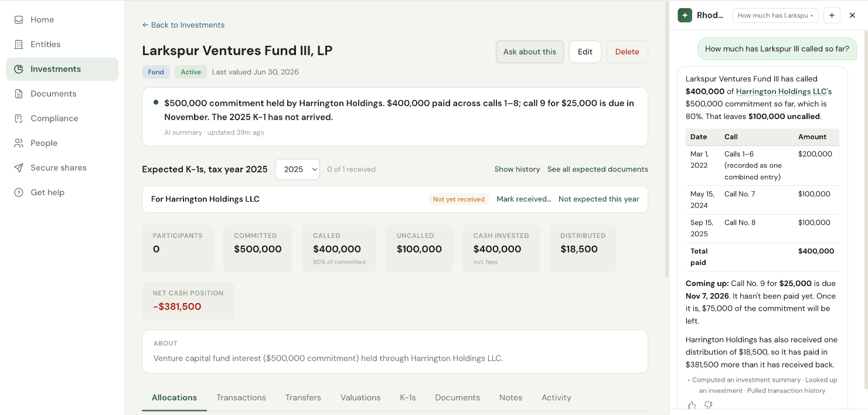Click the Entities building icon

[19, 44]
